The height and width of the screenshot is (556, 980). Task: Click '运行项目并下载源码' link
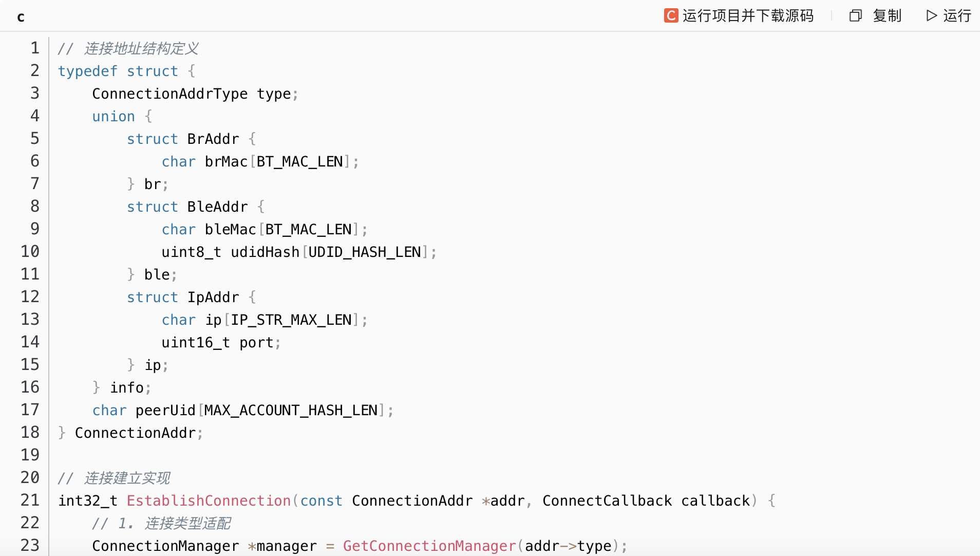pyautogui.click(x=748, y=16)
